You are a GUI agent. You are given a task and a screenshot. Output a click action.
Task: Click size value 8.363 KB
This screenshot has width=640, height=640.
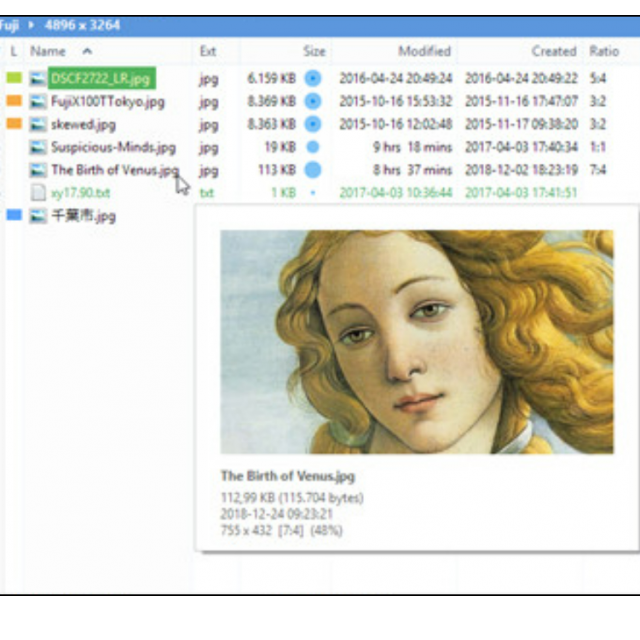click(271, 124)
